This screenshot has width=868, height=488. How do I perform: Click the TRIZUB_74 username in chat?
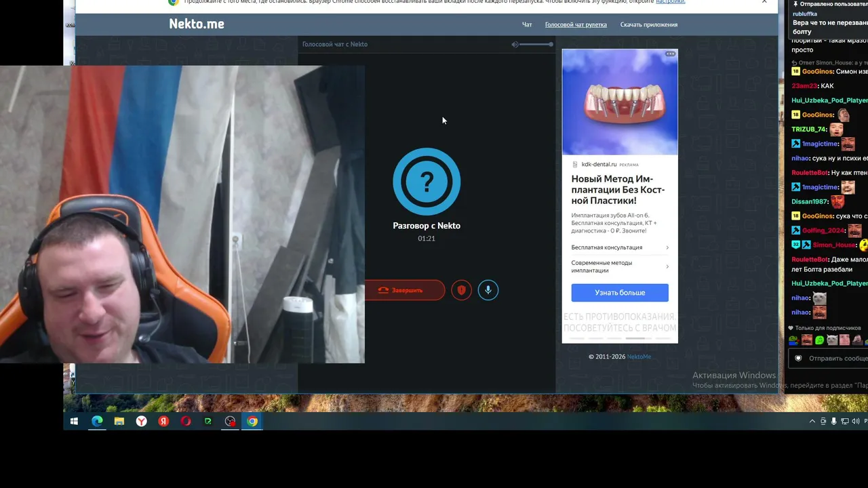click(808, 129)
